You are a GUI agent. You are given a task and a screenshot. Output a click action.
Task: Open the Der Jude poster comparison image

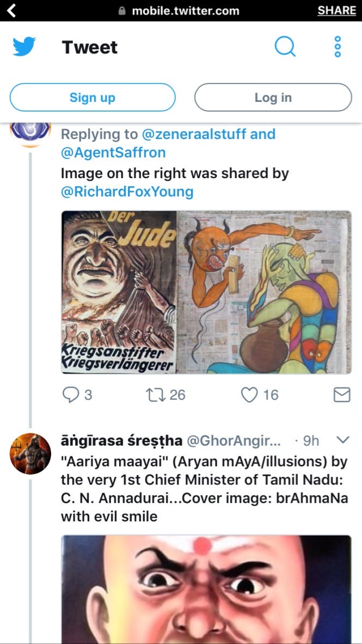(x=206, y=292)
